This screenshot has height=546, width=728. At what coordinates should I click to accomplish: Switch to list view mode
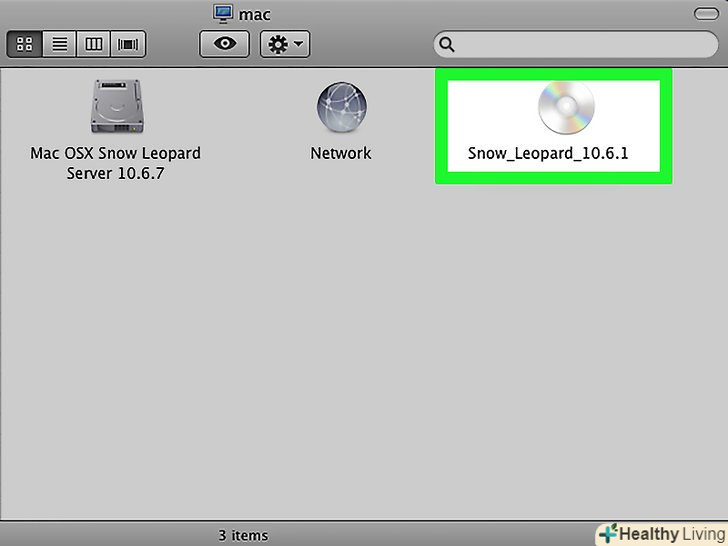(x=59, y=44)
